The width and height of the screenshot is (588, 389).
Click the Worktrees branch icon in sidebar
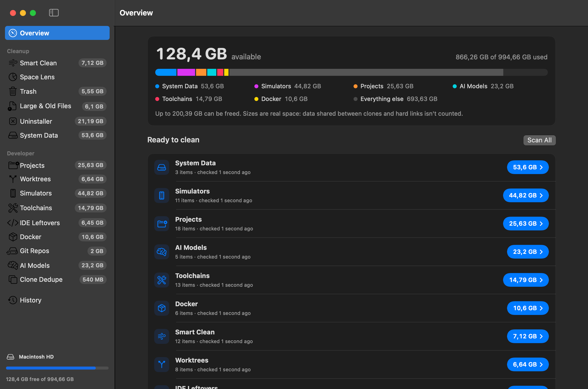(13, 179)
